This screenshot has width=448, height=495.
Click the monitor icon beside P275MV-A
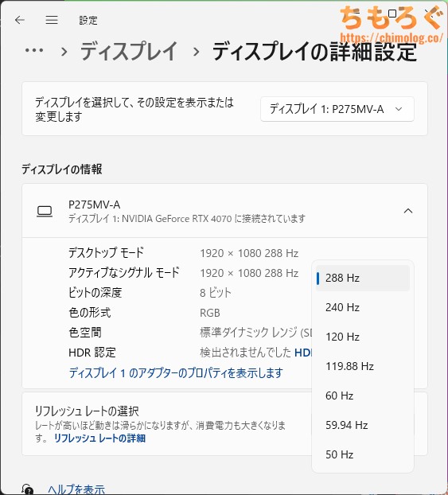point(45,211)
